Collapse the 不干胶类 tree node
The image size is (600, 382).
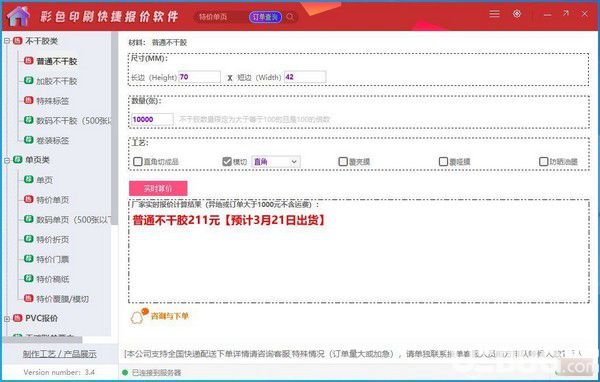[x=7, y=41]
